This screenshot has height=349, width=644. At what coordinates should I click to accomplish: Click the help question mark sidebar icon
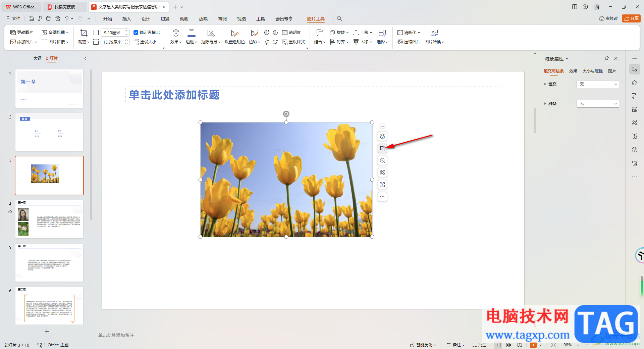click(x=634, y=150)
